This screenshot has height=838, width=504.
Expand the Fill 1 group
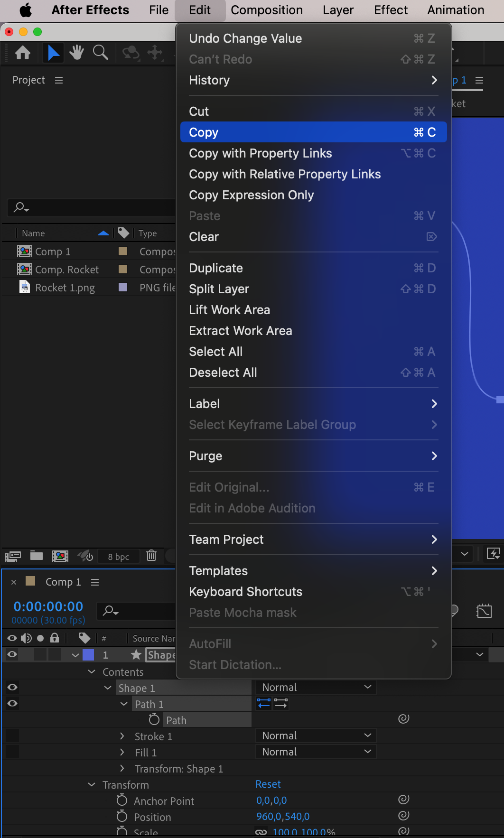pyautogui.click(x=122, y=752)
